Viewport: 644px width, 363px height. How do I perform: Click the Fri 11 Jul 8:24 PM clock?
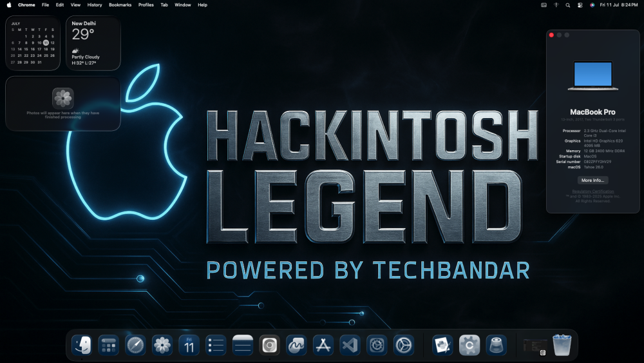point(618,5)
